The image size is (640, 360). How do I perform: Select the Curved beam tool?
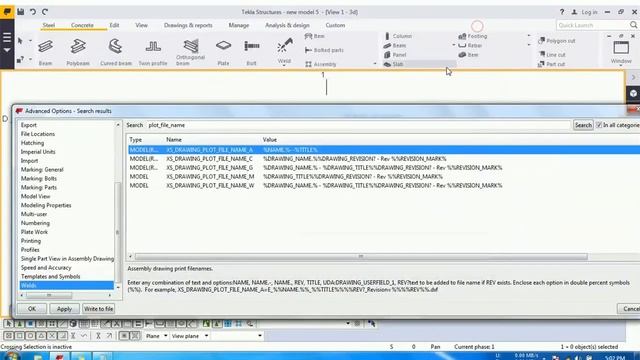click(x=116, y=52)
